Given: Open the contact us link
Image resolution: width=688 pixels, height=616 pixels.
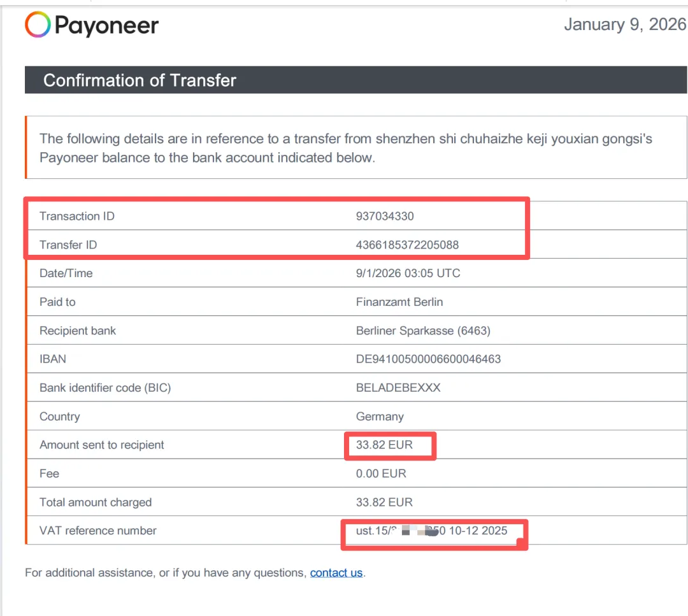Looking at the screenshot, I should [336, 573].
